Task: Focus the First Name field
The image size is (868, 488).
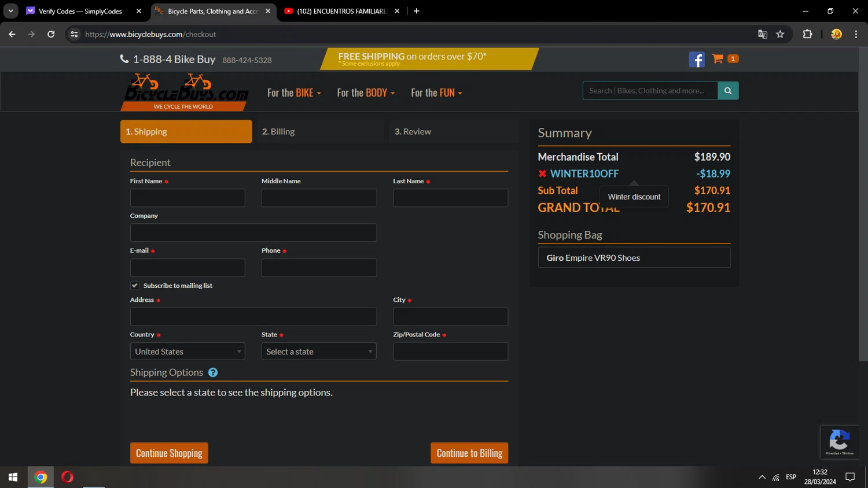Action: pos(187,198)
